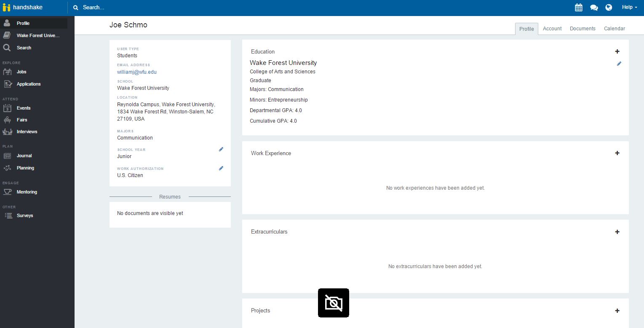Edit School Year with pencil icon
Viewport: 644px width, 328px height.
[221, 149]
